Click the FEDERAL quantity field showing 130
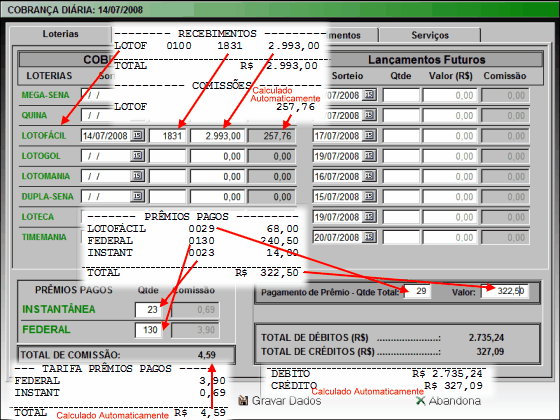Viewport: 560px width, 420px height. click(x=148, y=330)
